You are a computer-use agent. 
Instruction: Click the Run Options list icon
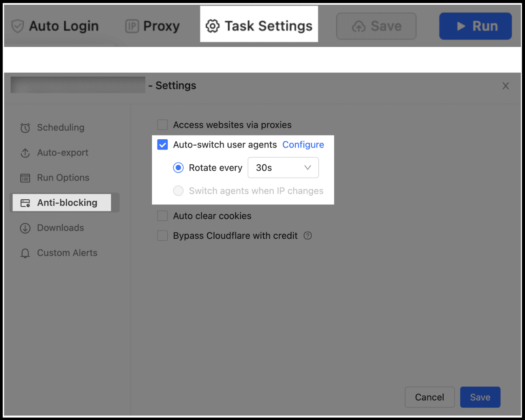coord(25,178)
